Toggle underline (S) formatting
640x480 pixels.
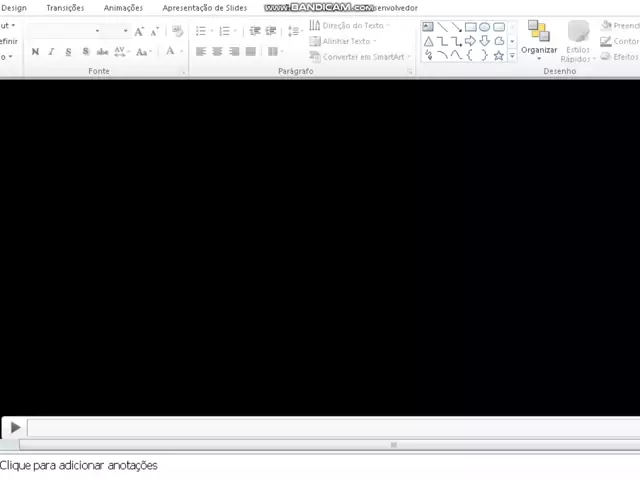[x=68, y=51]
